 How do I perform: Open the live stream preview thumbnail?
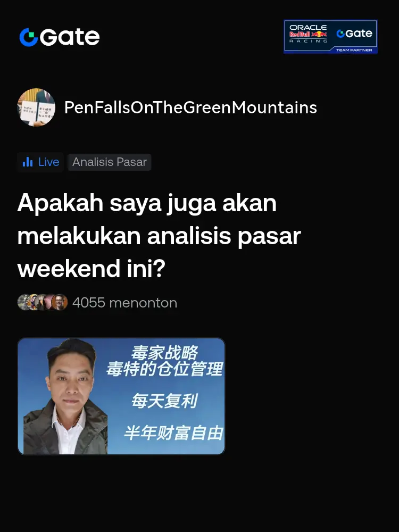[121, 396]
